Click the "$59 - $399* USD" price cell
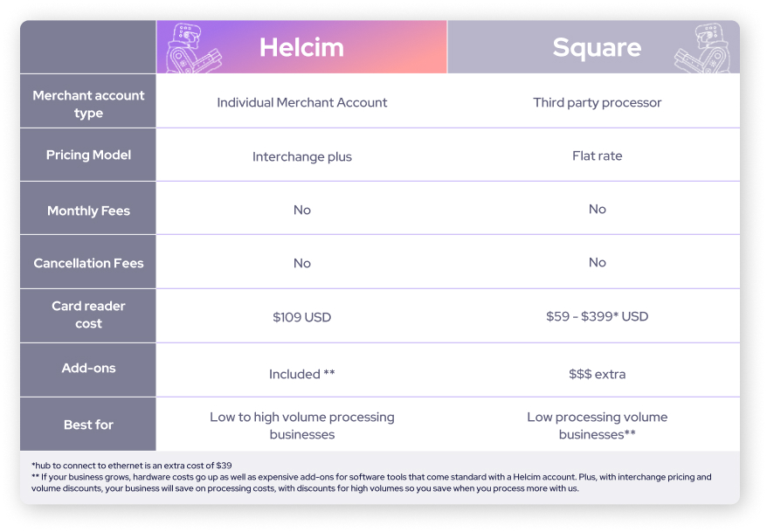 [x=598, y=316]
